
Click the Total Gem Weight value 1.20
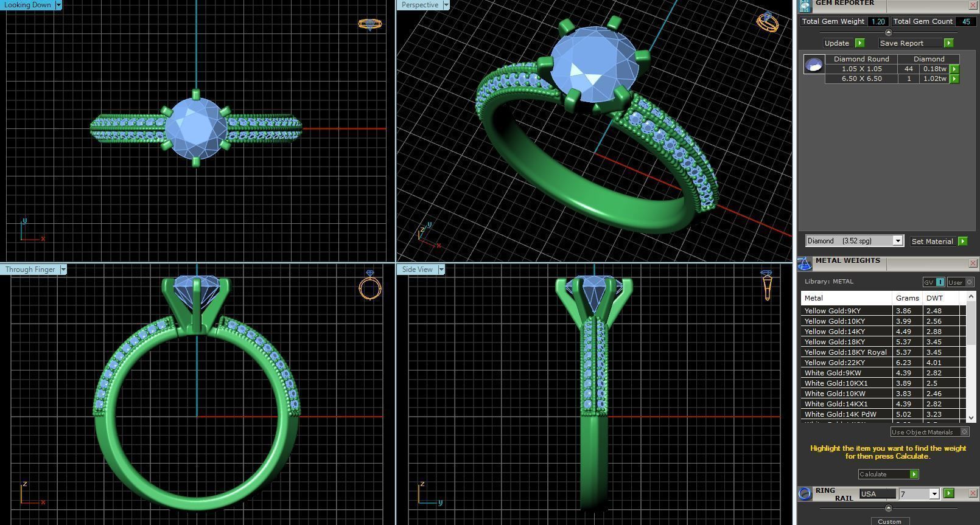(x=878, y=21)
